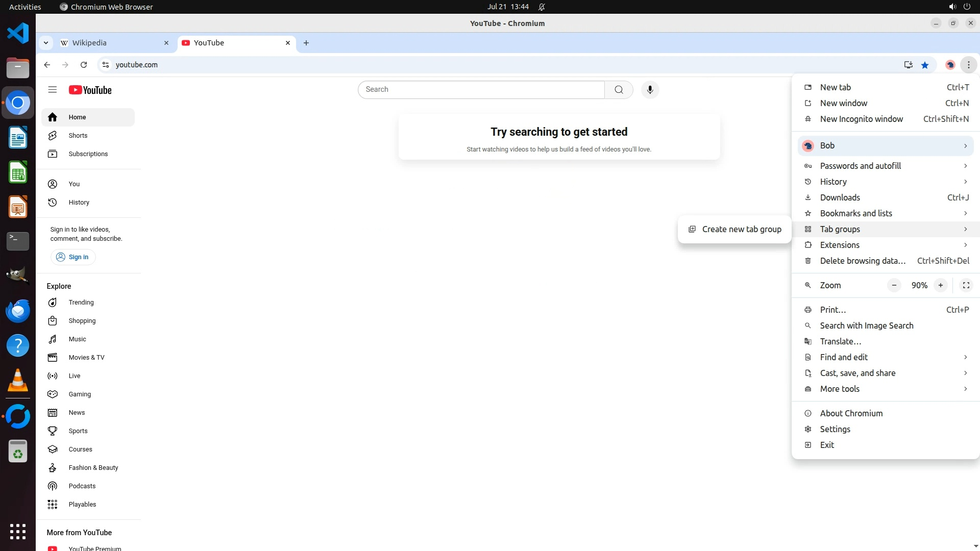Click the voice search microphone icon
980x551 pixels.
click(x=650, y=90)
